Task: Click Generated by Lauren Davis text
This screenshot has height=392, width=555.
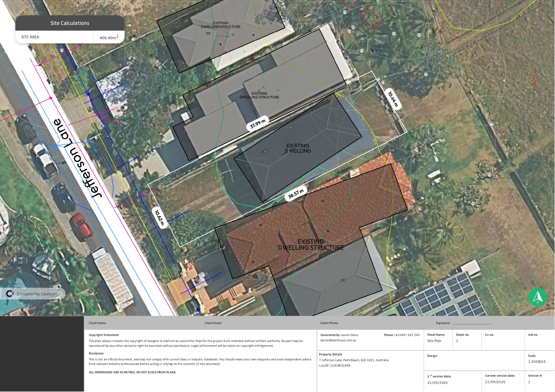Action: pos(339,335)
